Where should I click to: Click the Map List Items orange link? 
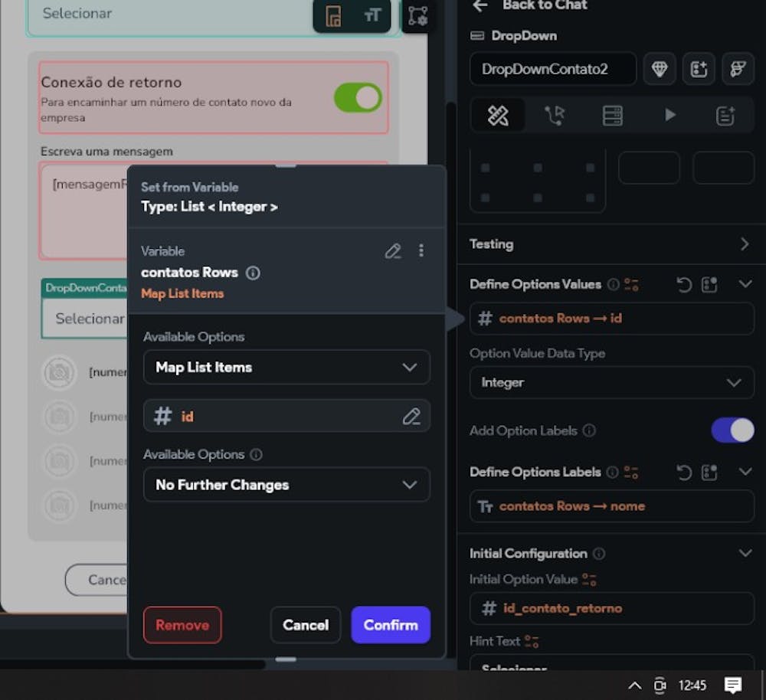(x=182, y=293)
